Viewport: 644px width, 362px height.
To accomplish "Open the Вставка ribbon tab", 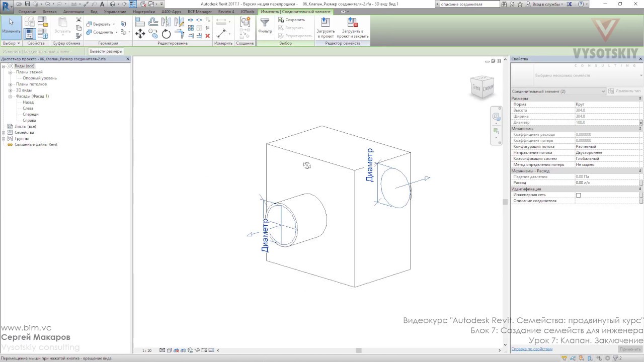I will pos(49,12).
